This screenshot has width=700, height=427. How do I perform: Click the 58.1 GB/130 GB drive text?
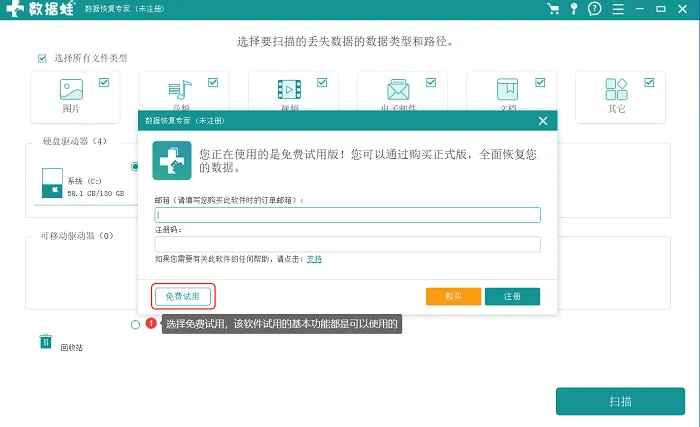pyautogui.click(x=96, y=193)
